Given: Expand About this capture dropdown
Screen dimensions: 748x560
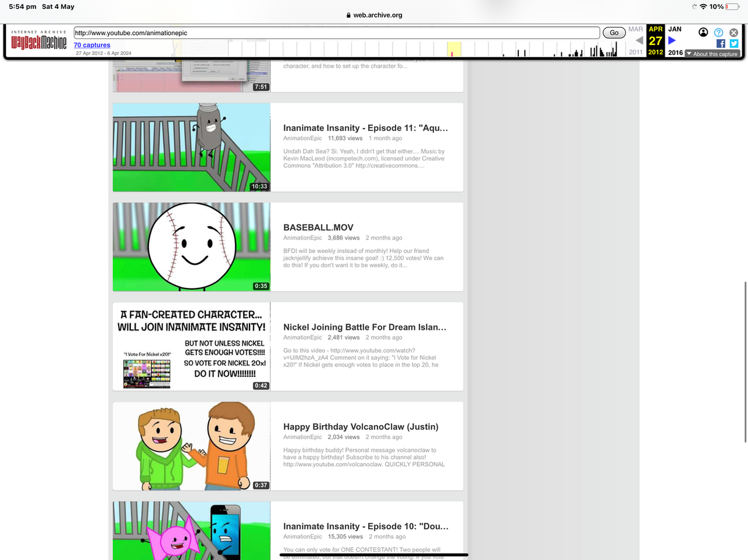Looking at the screenshot, I should click(x=712, y=54).
